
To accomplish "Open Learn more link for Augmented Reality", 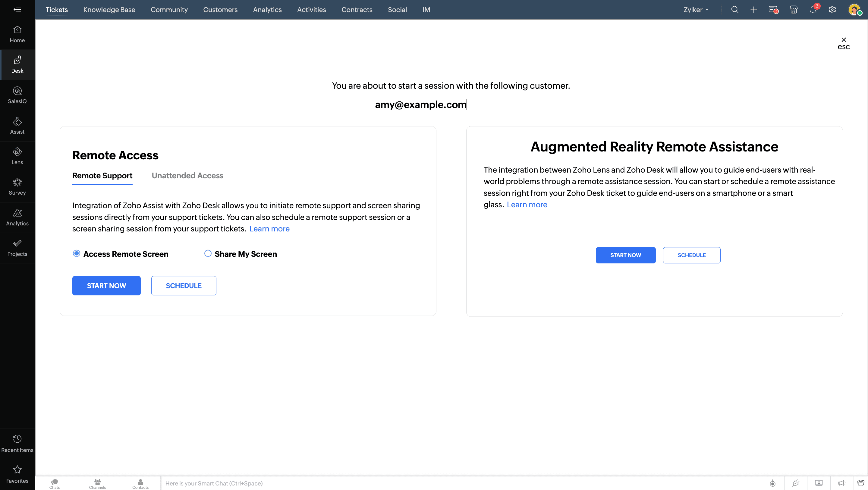I will pos(527,204).
